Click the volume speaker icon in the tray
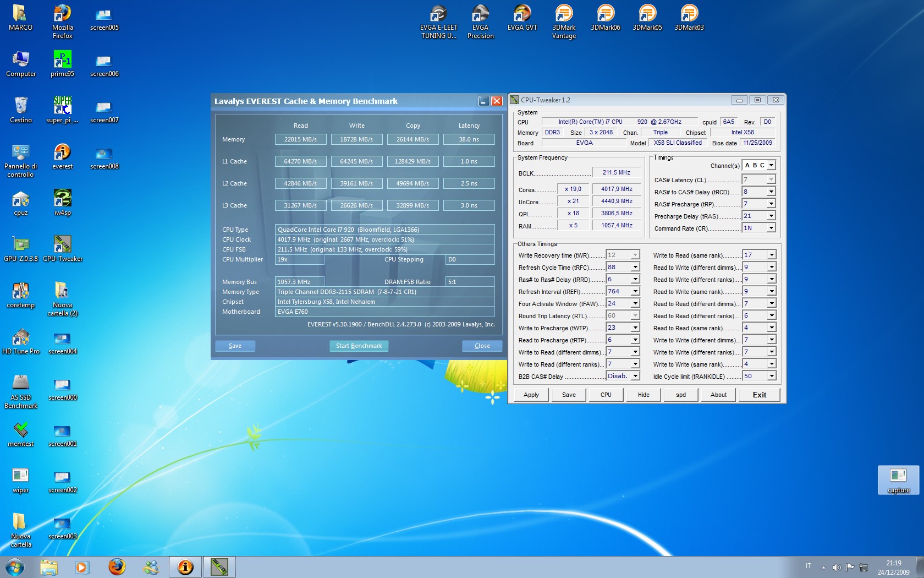The height and width of the screenshot is (578, 924). coord(837,567)
